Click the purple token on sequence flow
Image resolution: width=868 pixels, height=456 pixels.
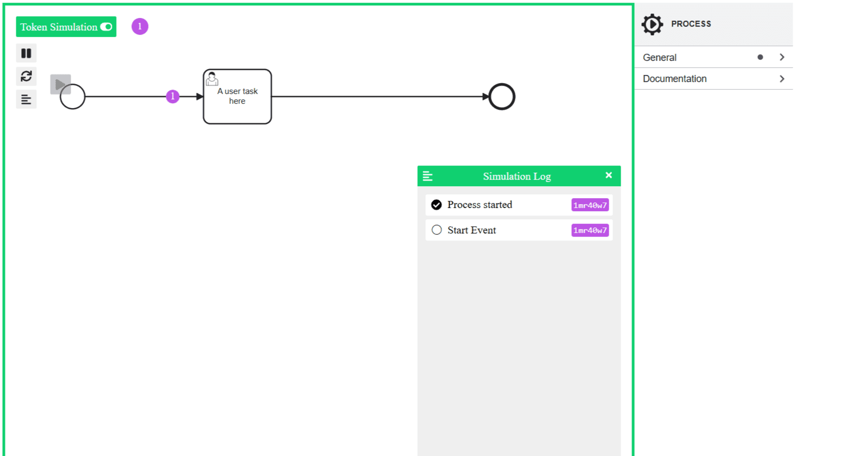coord(173,97)
